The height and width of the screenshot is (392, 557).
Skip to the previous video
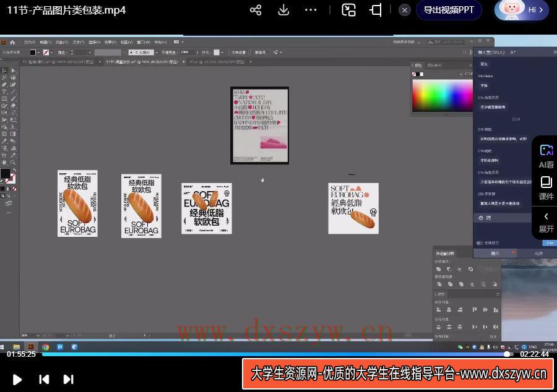tap(44, 380)
